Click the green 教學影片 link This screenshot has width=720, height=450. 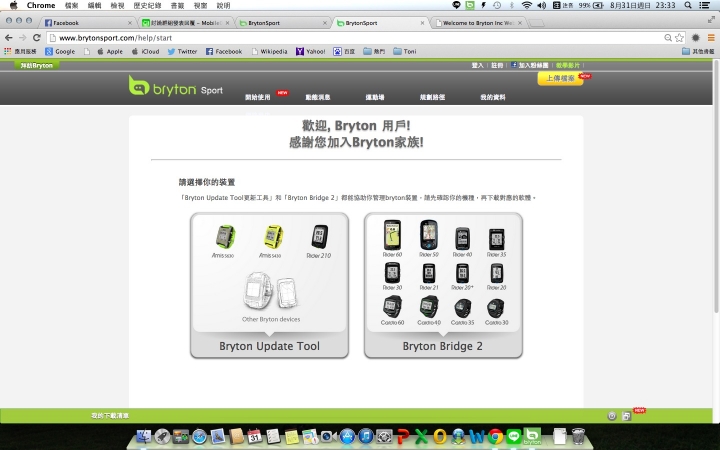point(568,65)
